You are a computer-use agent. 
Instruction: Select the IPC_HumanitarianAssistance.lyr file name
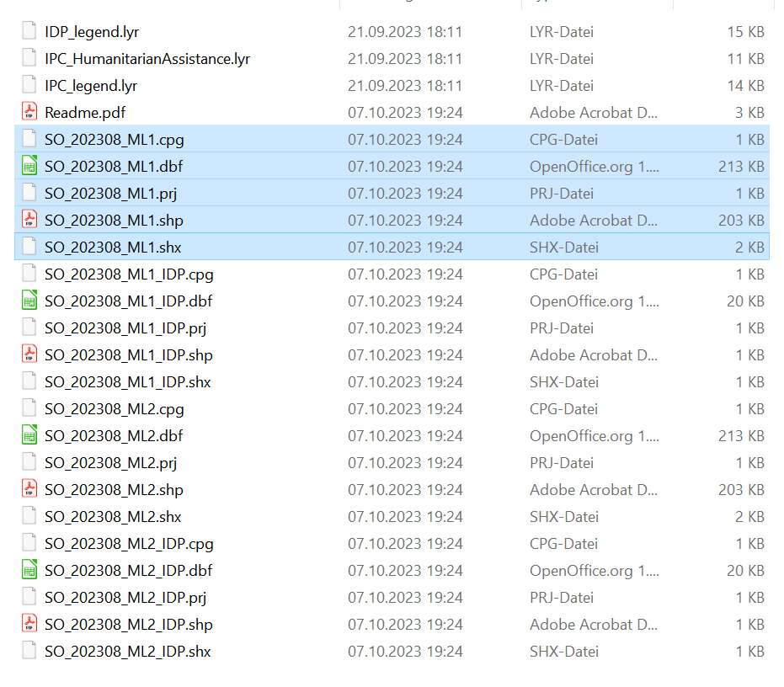(x=147, y=59)
